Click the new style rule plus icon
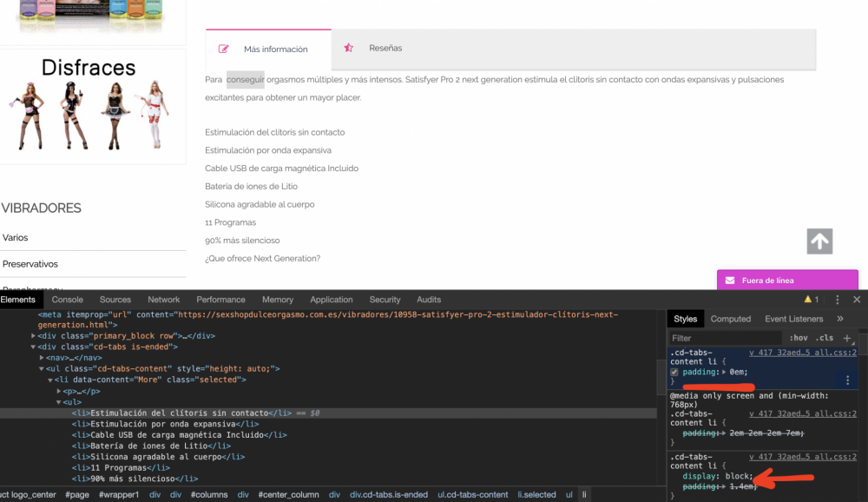 click(x=847, y=337)
